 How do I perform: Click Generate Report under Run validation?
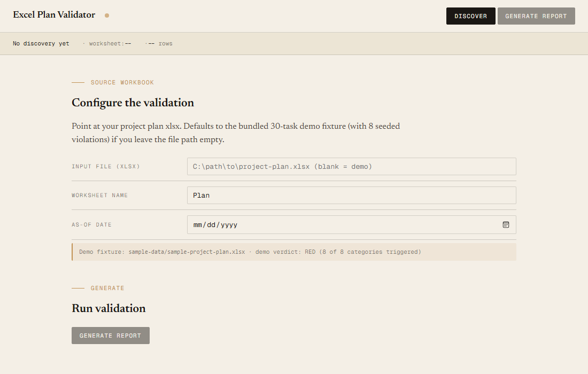point(110,336)
